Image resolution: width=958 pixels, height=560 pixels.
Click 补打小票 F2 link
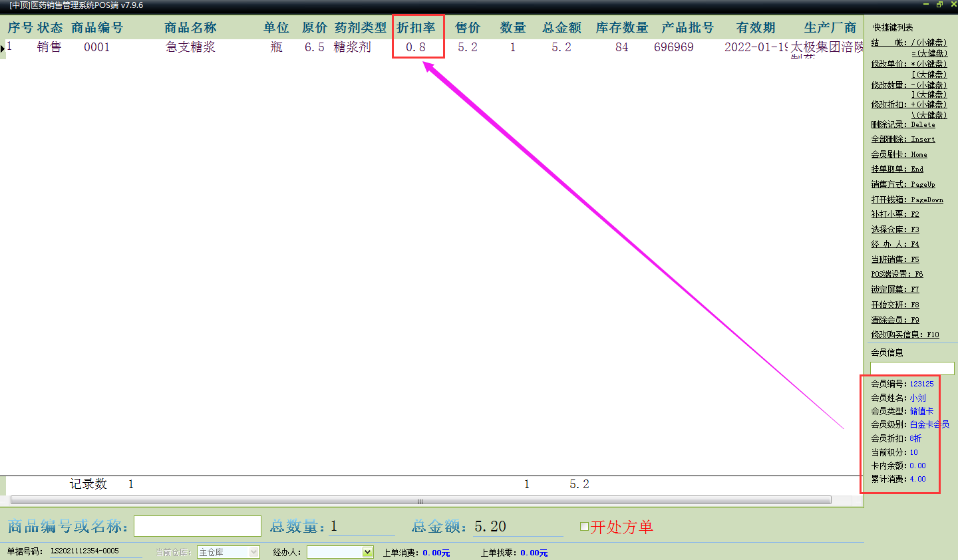coord(895,214)
